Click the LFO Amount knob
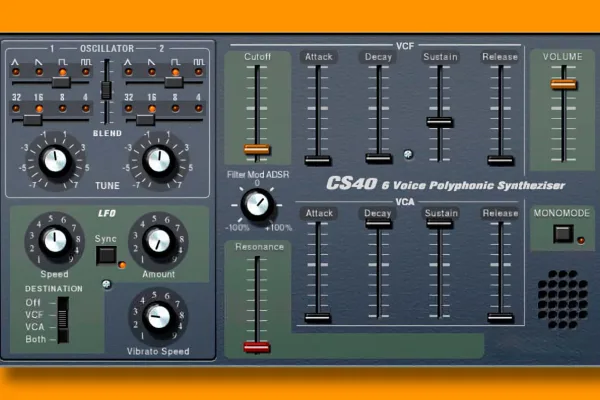This screenshot has width=600, height=400. [x=158, y=241]
